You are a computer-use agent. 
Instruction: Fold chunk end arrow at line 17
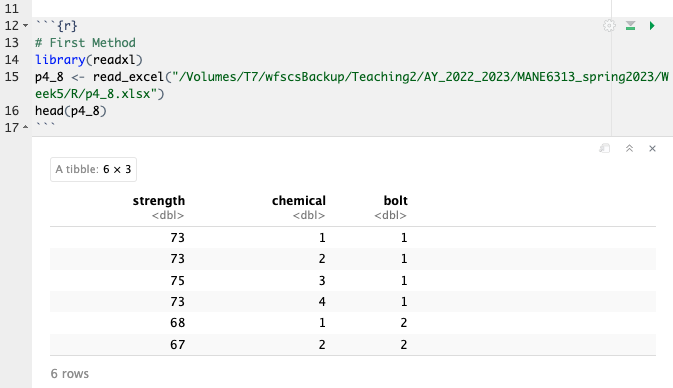coord(25,127)
